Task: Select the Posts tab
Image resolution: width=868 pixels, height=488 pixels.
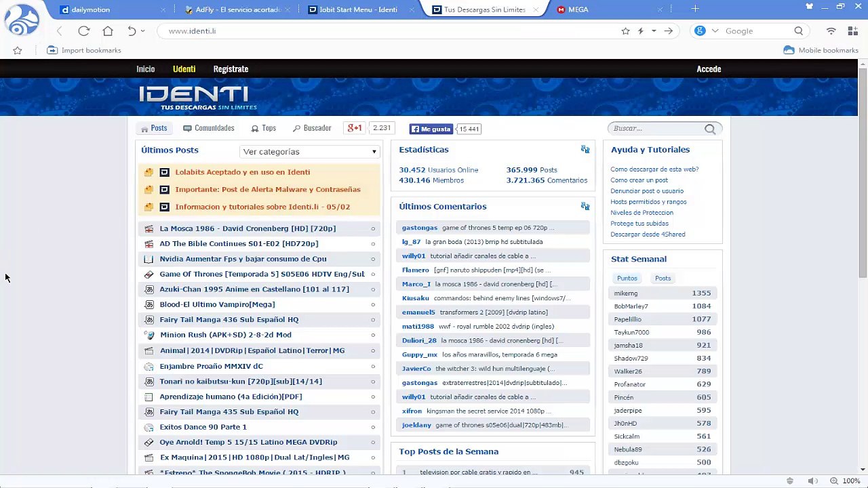Action: click(x=154, y=128)
